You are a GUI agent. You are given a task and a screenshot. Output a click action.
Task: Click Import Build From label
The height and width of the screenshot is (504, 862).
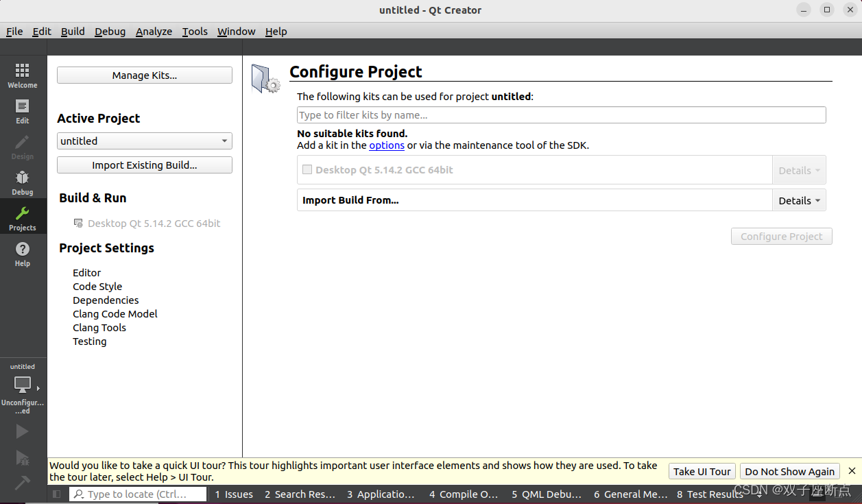(x=350, y=200)
